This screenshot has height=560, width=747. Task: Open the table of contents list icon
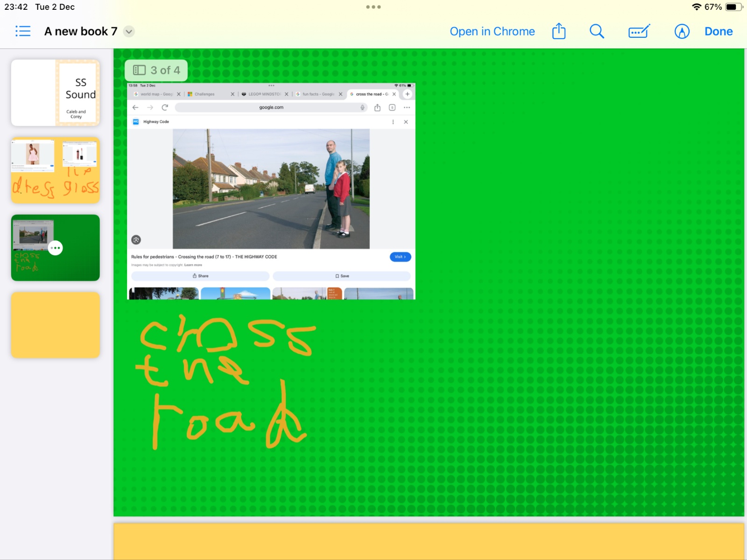coord(22,31)
